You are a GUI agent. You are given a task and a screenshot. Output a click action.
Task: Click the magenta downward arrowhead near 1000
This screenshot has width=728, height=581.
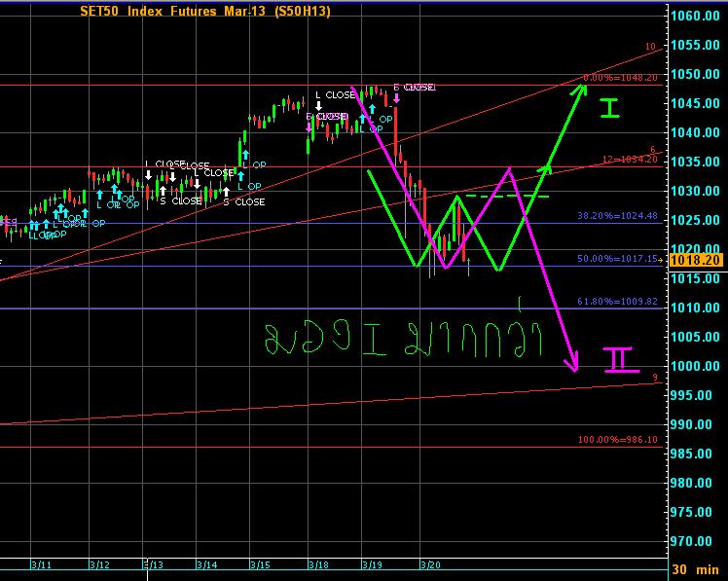(x=575, y=364)
